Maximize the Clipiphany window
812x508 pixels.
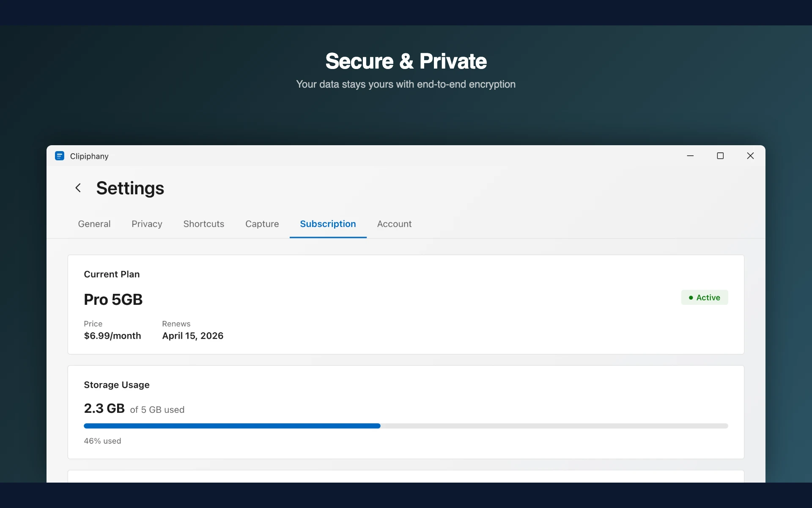tap(720, 156)
